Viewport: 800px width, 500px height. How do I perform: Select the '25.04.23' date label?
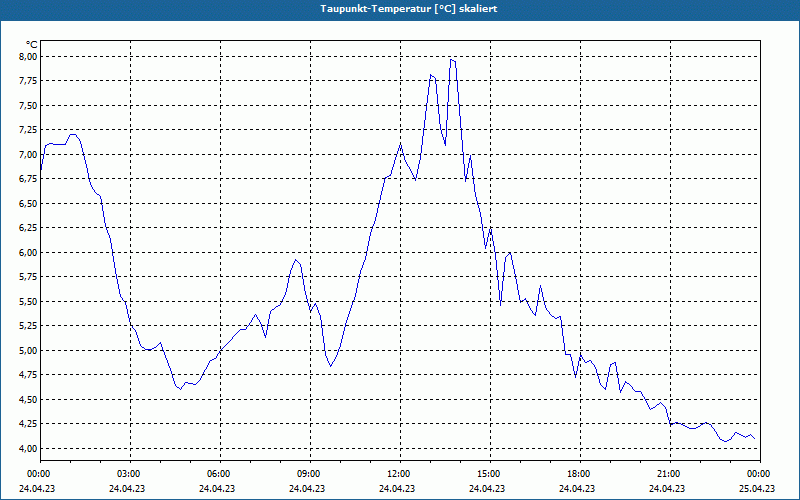(757, 488)
